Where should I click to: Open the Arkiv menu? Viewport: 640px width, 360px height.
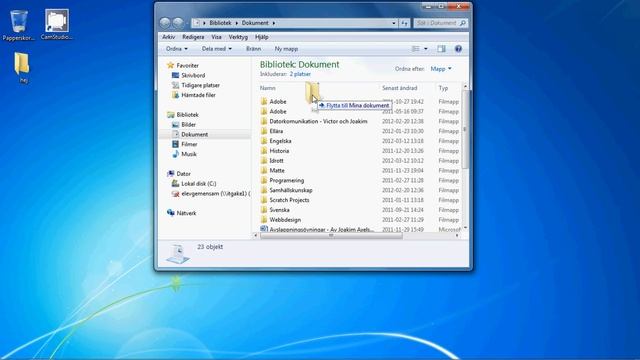(x=169, y=37)
